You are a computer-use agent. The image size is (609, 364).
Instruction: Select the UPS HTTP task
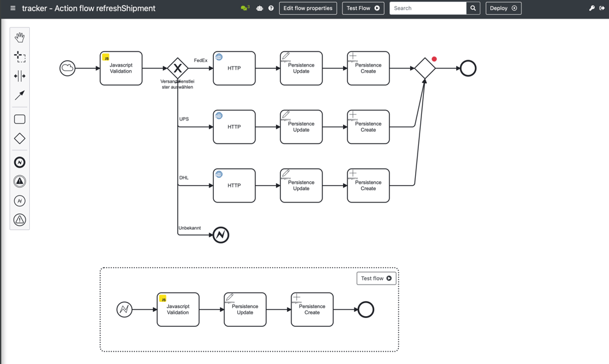tap(234, 127)
